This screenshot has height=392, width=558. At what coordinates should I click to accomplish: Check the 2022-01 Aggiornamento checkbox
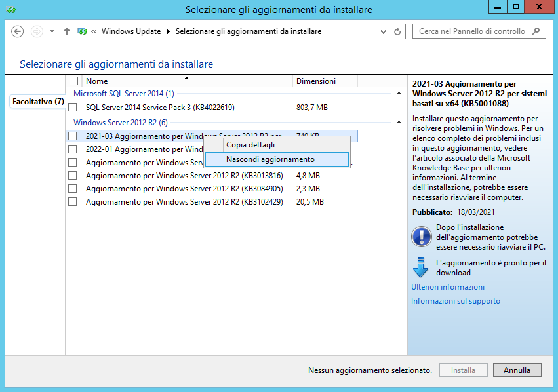click(73, 149)
